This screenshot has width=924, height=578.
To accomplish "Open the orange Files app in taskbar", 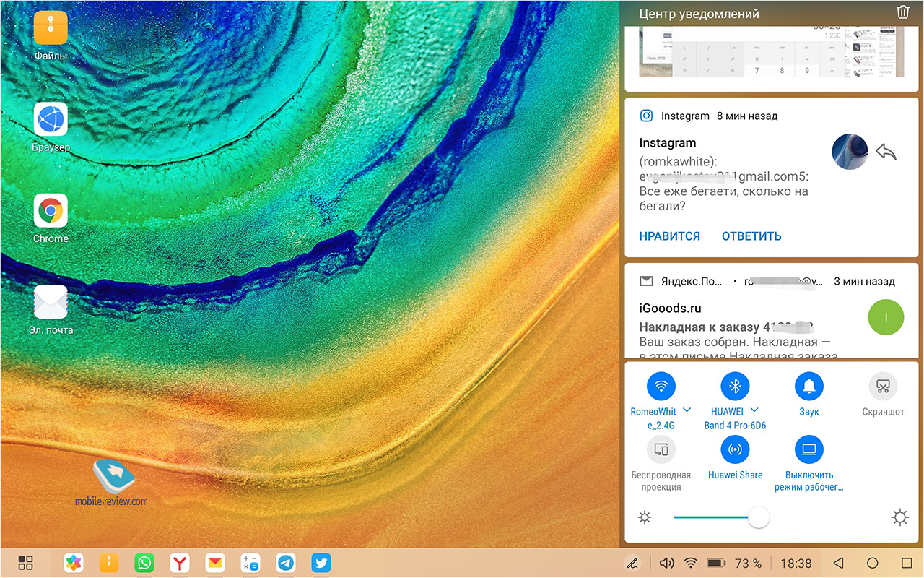I will (x=109, y=563).
